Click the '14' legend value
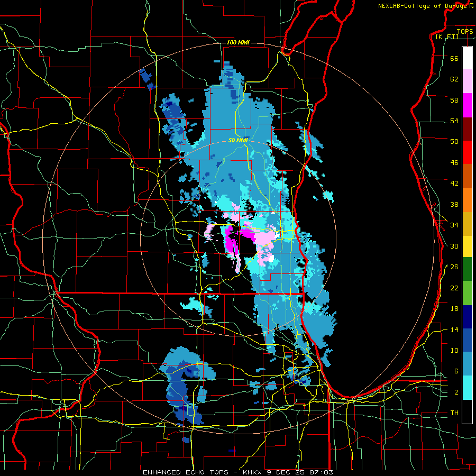The height and width of the screenshot is (476, 476). (x=454, y=329)
